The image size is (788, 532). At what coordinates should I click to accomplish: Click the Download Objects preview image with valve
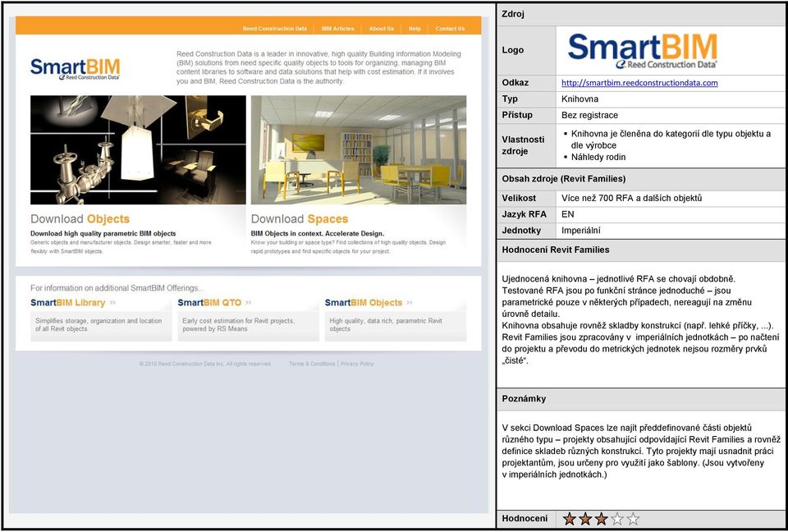(138, 150)
